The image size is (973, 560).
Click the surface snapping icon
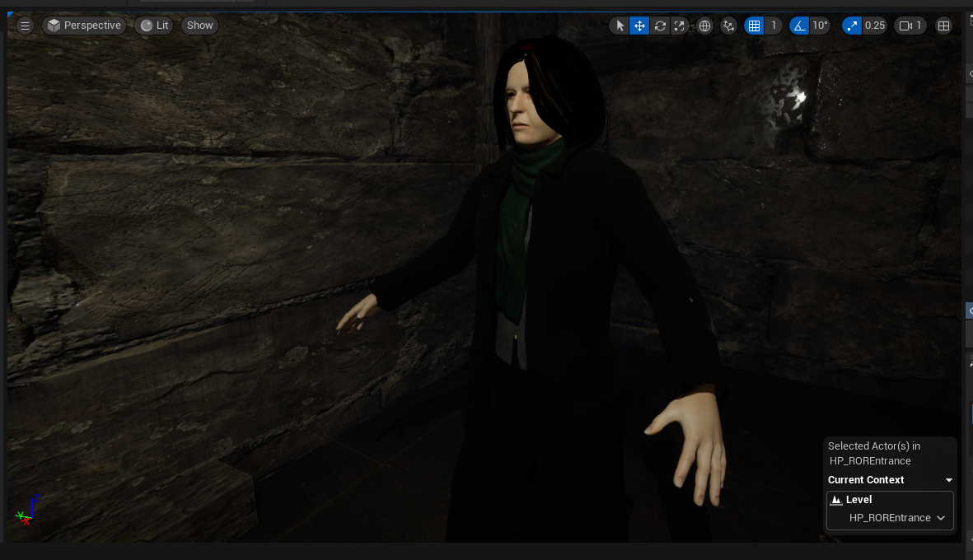(x=728, y=26)
